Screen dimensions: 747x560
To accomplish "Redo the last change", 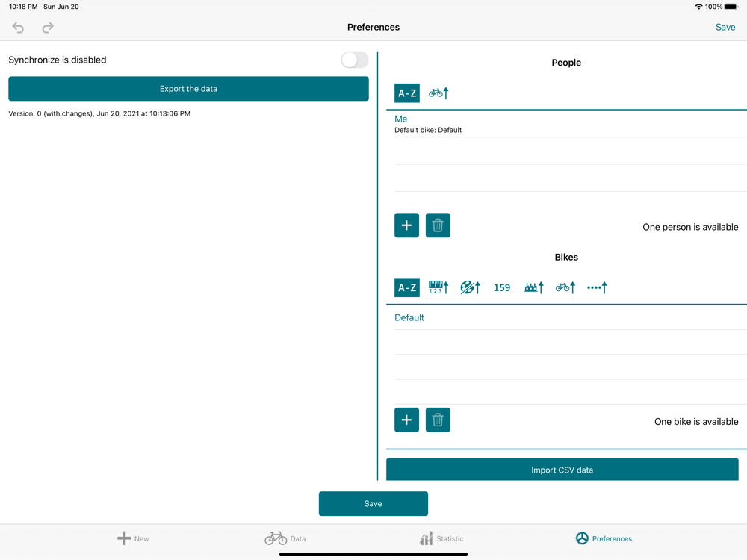I will click(x=48, y=28).
